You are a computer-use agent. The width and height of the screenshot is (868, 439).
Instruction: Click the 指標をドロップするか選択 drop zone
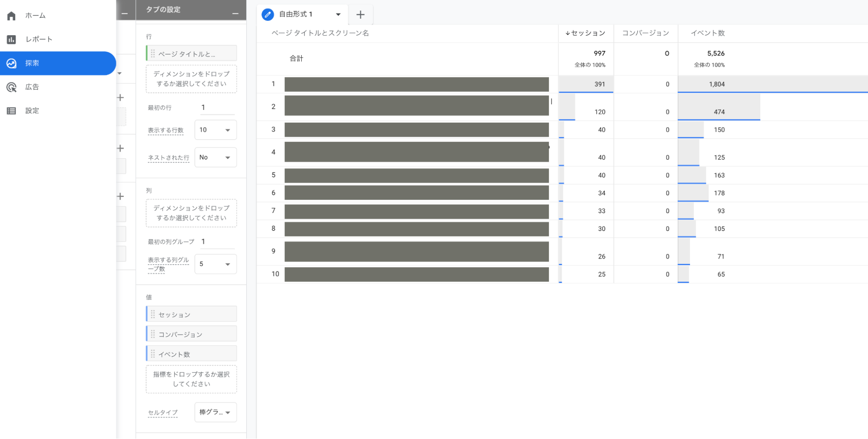[x=191, y=379]
